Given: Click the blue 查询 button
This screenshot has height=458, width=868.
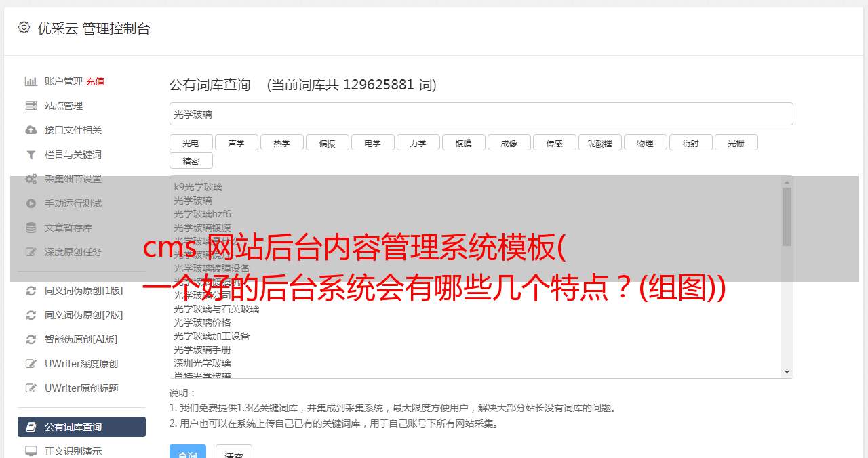Looking at the screenshot, I should click(187, 453).
